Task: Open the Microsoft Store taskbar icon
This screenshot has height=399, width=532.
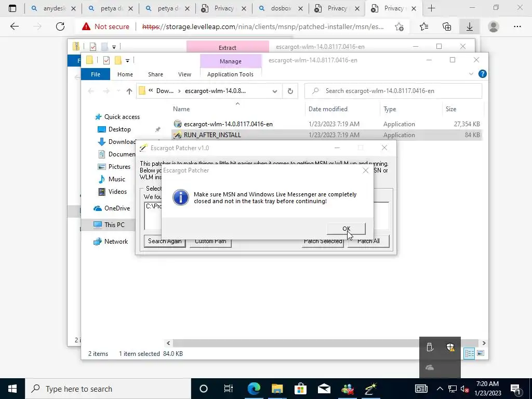Action: [x=300, y=389]
